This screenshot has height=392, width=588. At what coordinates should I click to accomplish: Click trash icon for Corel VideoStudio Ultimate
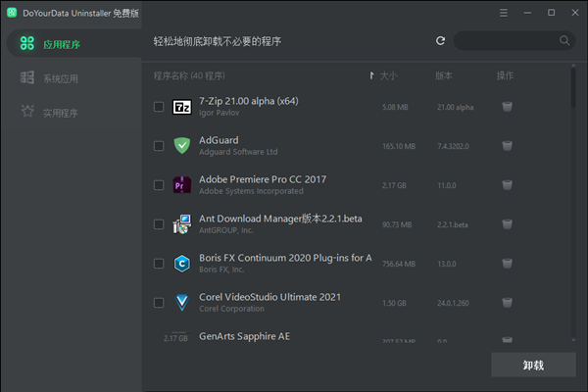(507, 302)
